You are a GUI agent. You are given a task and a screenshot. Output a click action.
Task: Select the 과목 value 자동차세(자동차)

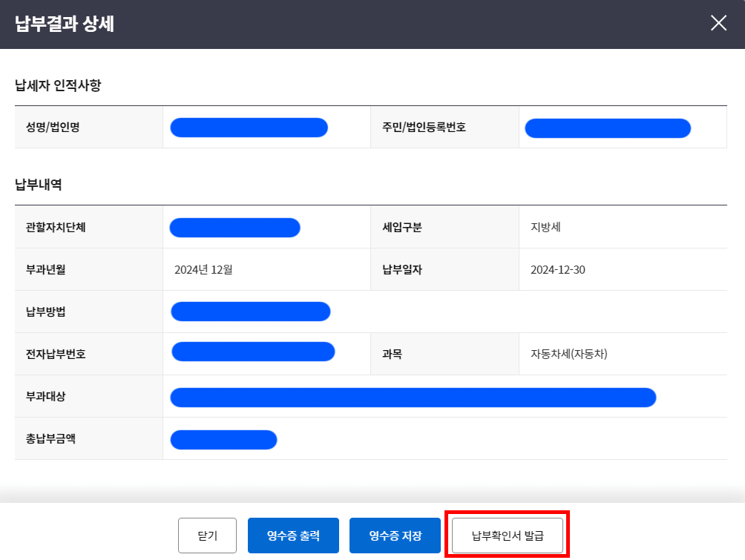pyautogui.click(x=570, y=354)
